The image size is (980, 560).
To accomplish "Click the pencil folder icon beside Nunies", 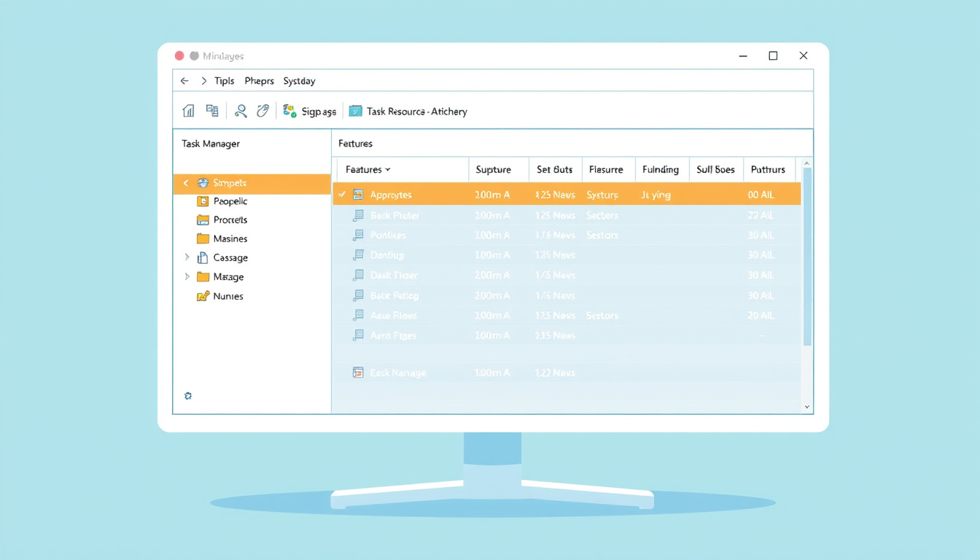I will coord(203,296).
